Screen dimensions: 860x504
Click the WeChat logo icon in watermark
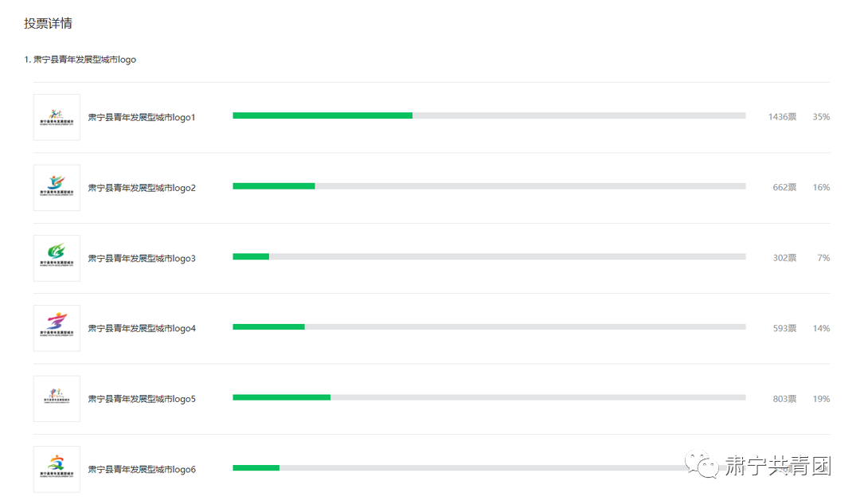click(x=702, y=464)
